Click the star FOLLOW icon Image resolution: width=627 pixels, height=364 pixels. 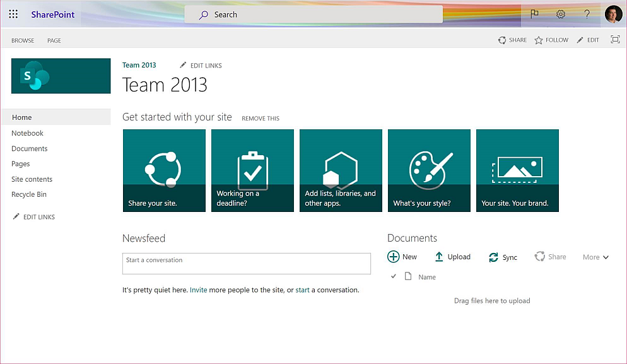[x=539, y=40]
